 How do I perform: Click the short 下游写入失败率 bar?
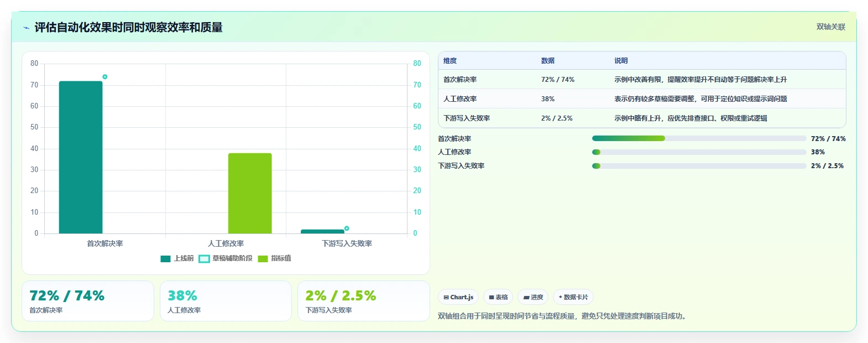[x=322, y=231]
